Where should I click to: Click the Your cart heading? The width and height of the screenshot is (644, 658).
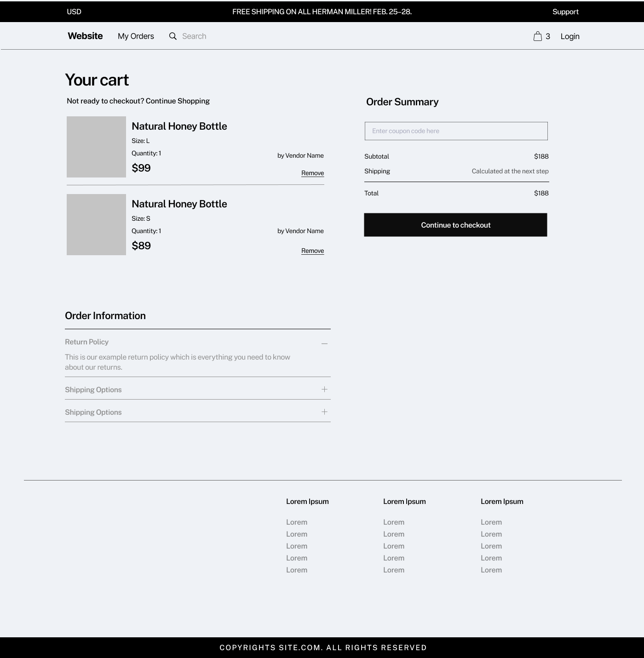[x=97, y=80]
